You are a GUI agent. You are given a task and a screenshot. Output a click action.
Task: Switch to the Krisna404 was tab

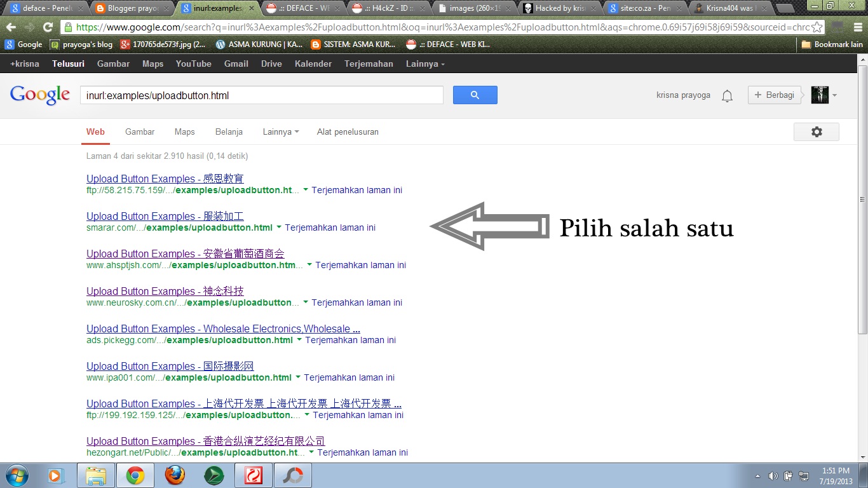click(730, 9)
